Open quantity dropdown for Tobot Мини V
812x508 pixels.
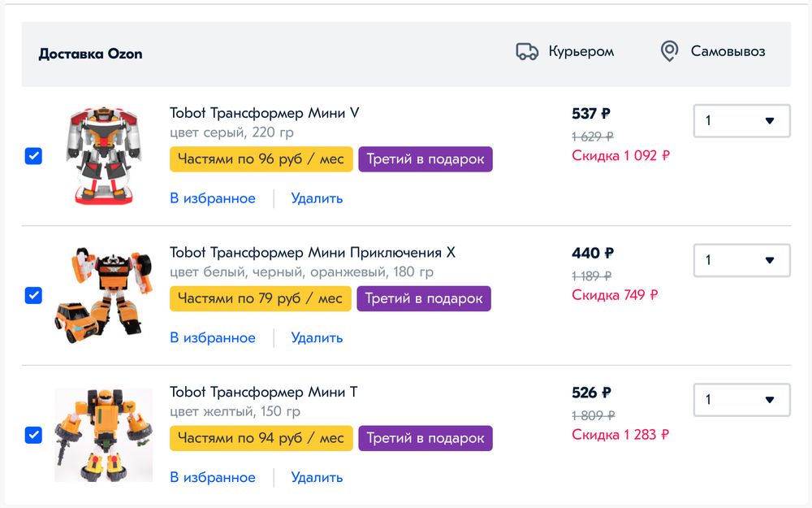tap(741, 121)
